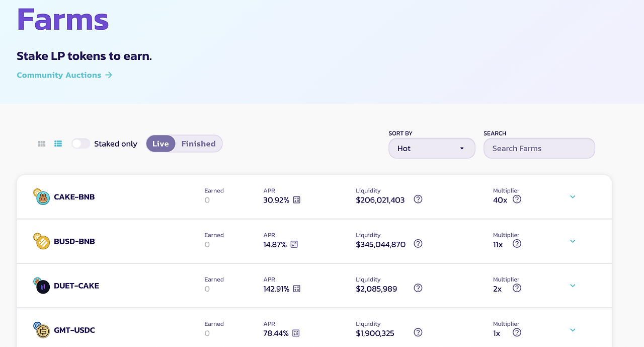Click liquidity help icon for DUET-CAKE
This screenshot has width=644, height=347.
[x=418, y=288]
